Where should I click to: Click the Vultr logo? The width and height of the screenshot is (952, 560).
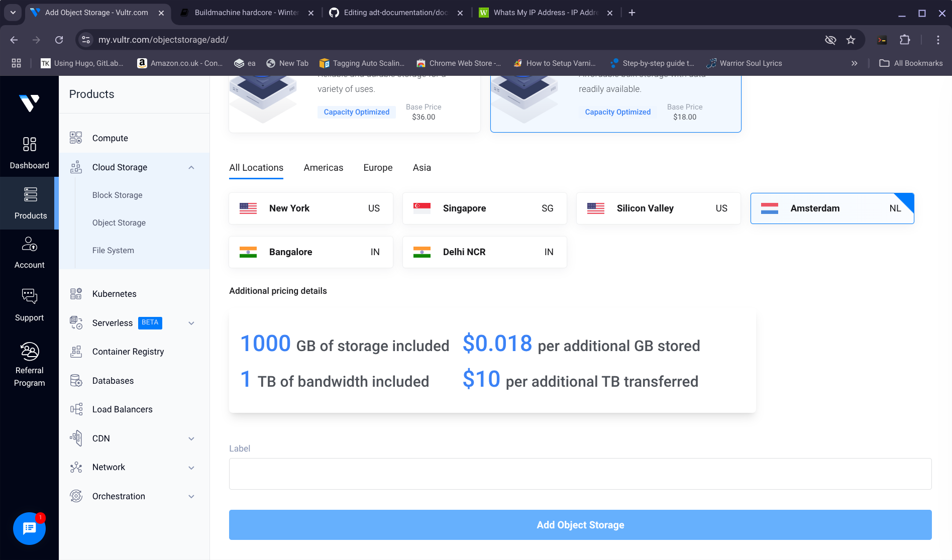(x=29, y=103)
